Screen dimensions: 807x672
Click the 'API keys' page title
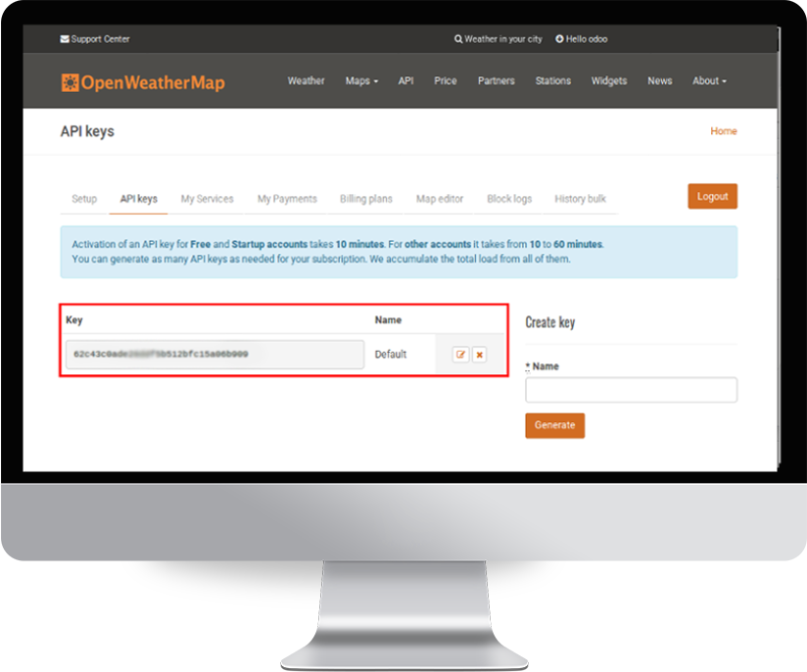pos(87,131)
